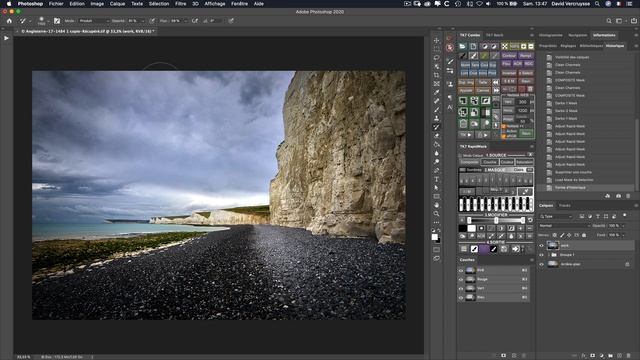Click the TK7 Combo open-file folder icon
640x360 pixels.
click(462, 46)
